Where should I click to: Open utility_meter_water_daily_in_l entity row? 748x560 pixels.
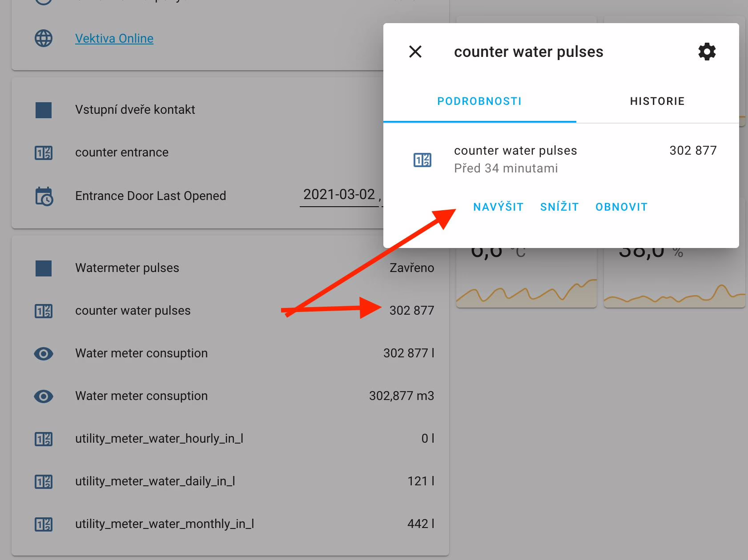point(155,481)
